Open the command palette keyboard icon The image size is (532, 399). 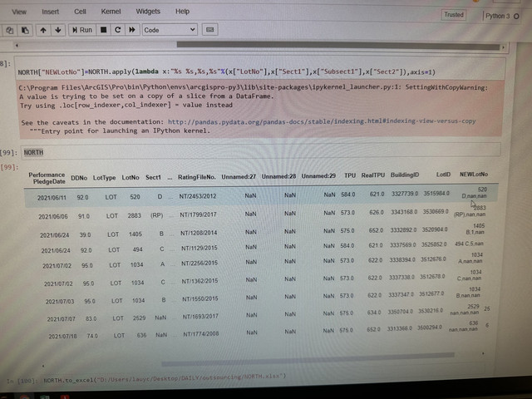210,30
